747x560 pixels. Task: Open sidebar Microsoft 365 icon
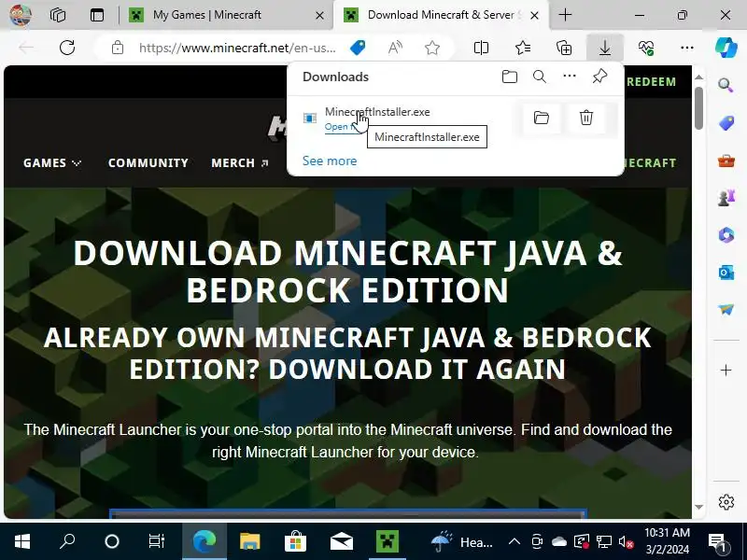[x=726, y=235]
